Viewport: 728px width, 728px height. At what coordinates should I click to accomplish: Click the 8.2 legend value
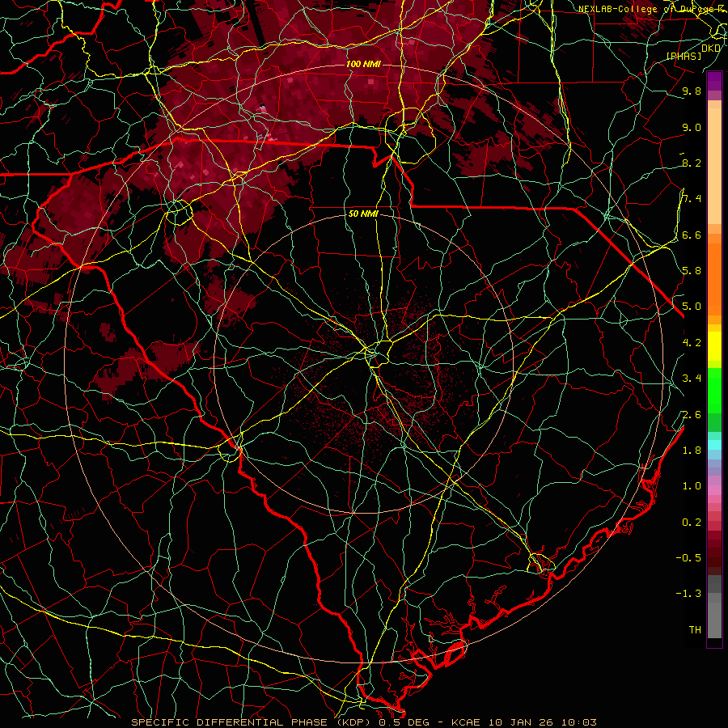[x=692, y=163]
